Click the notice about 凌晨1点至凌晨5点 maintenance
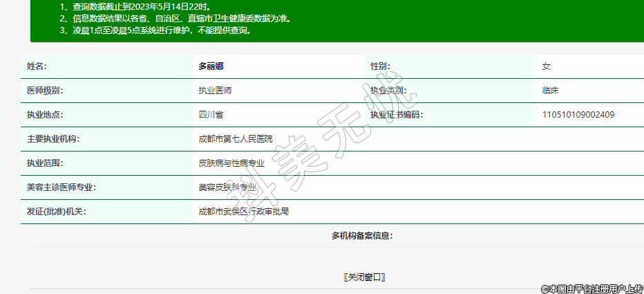 pyautogui.click(x=155, y=30)
